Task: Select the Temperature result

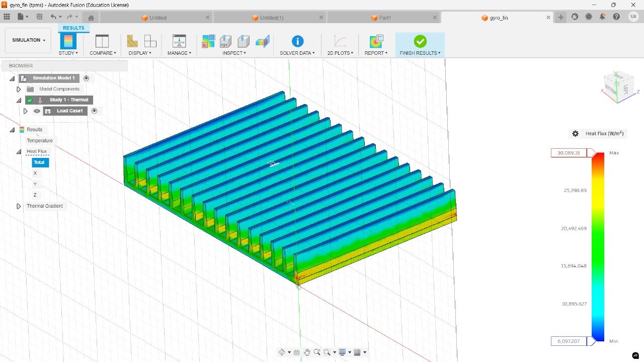Action: (40, 141)
